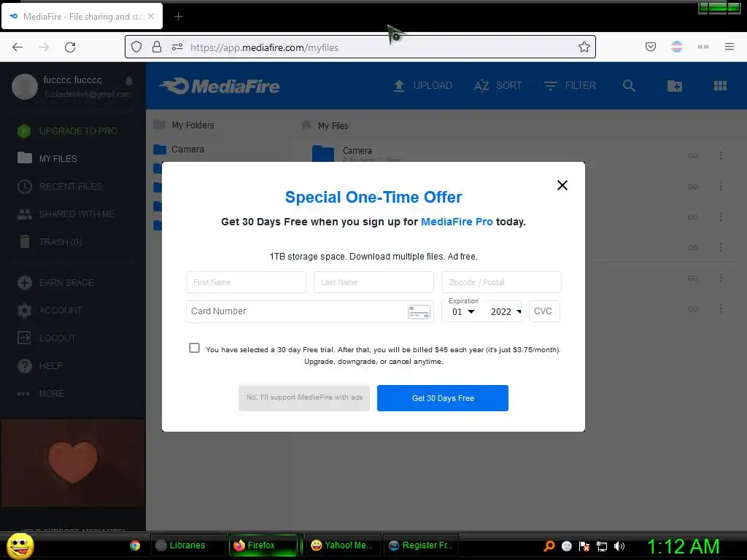
Task: Close the MediaFire browser tab
Action: (151, 16)
